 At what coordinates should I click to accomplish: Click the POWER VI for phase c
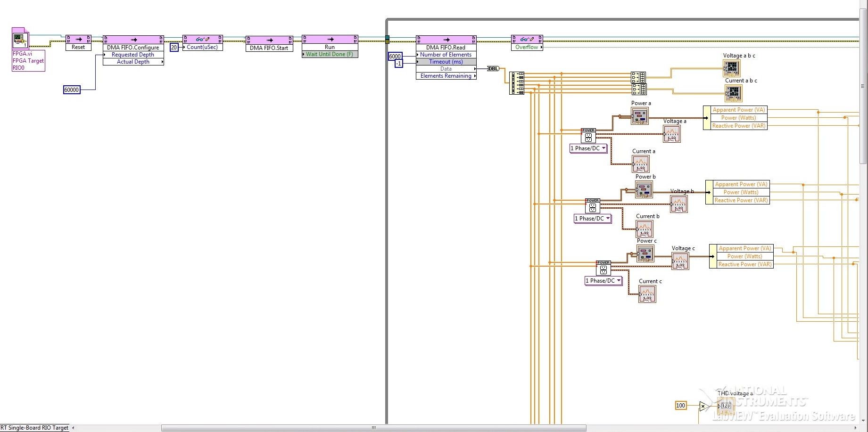pos(603,268)
